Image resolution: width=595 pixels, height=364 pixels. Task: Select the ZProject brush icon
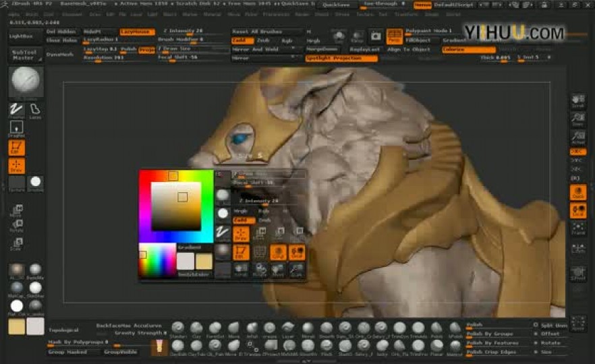point(271,347)
